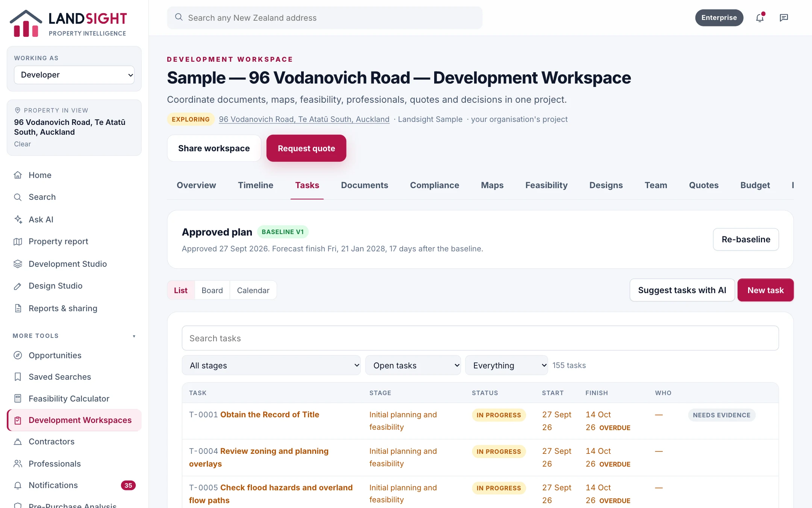Click the Request quote button
The height and width of the screenshot is (508, 812).
[306, 148]
